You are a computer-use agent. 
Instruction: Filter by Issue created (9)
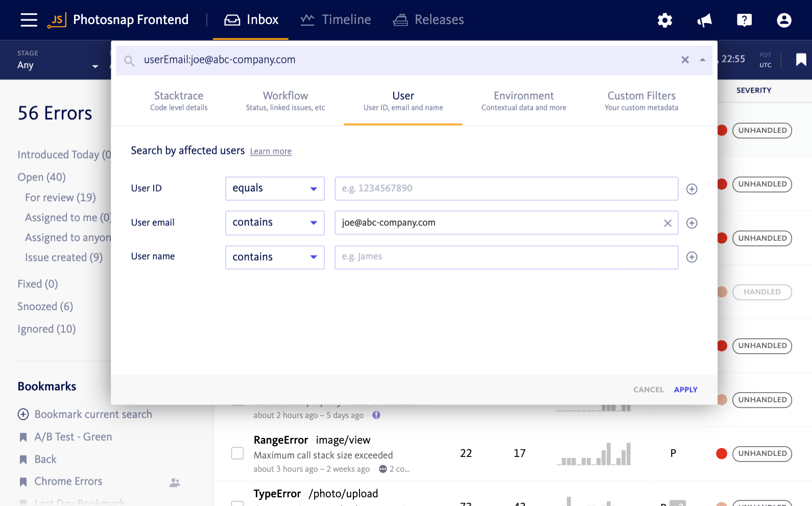(x=64, y=258)
